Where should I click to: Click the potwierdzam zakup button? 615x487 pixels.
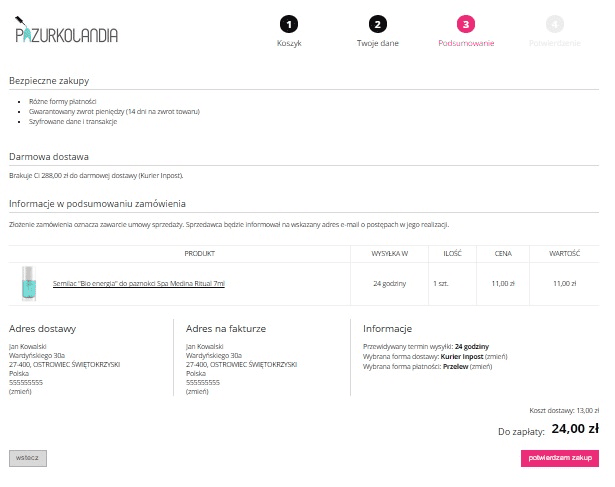point(560,458)
